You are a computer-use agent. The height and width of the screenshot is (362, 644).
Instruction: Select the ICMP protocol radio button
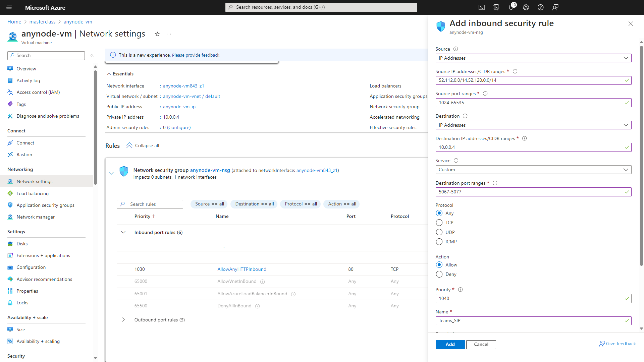439,242
